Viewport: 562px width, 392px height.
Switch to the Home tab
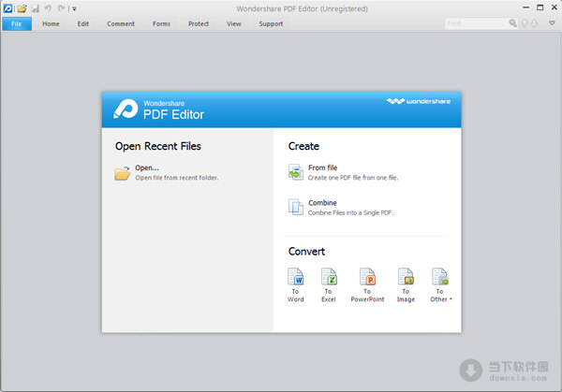tap(51, 24)
